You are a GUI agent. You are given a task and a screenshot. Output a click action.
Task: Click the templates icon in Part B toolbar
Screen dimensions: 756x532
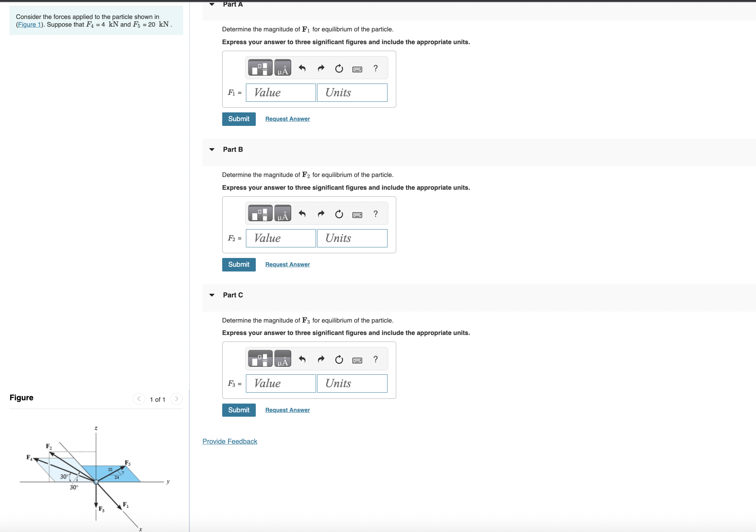click(x=260, y=213)
